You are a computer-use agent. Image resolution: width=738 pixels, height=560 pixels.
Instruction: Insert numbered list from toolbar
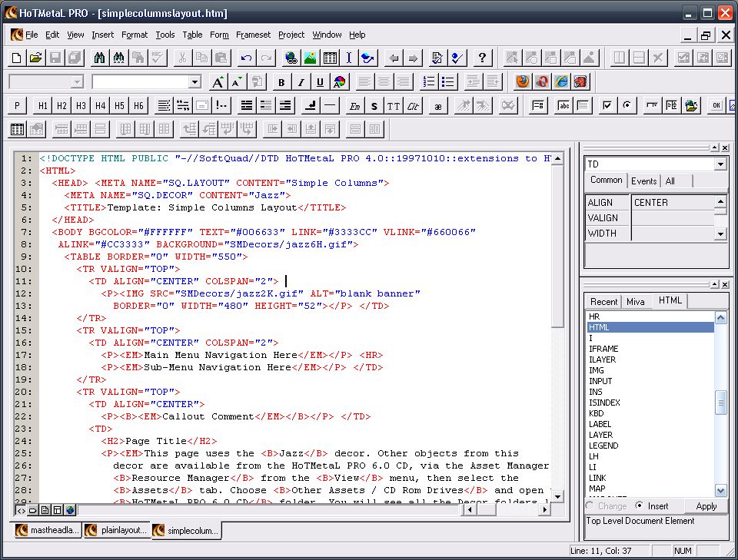[x=429, y=82]
